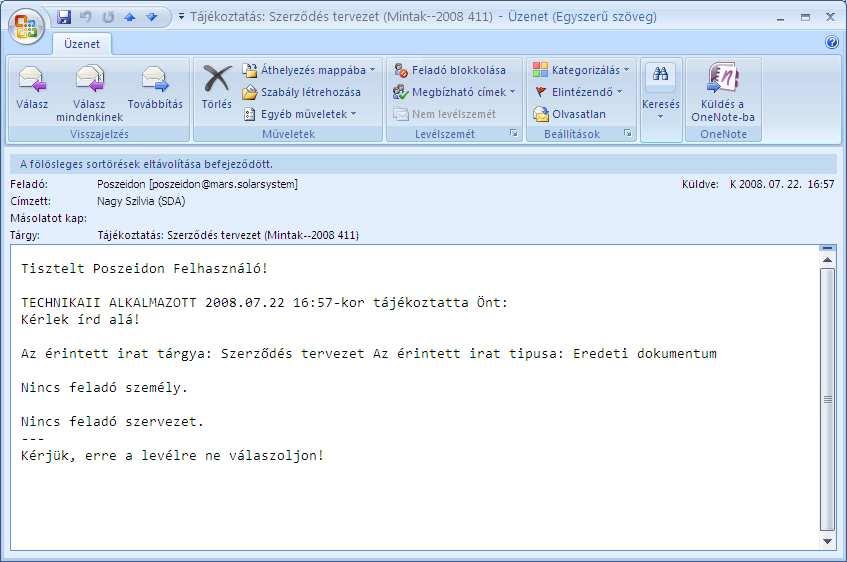Select the Üzenet ribbon tab
This screenshot has width=847, height=562.
[x=82, y=44]
